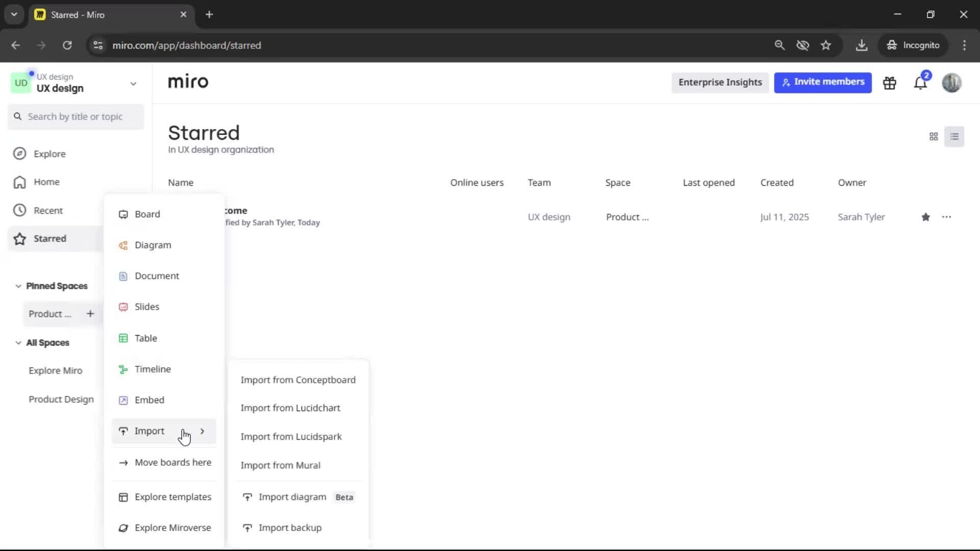Screen dimensions: 980x551
Task: Collapse the Pinned Spaces section
Action: tap(18, 286)
